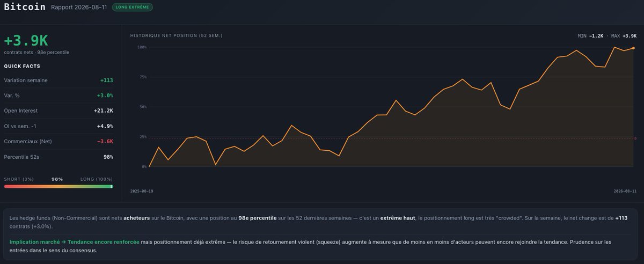The height and width of the screenshot is (264, 644).
Task: Select the OI vs sem. -1 label
Action: click(20, 126)
